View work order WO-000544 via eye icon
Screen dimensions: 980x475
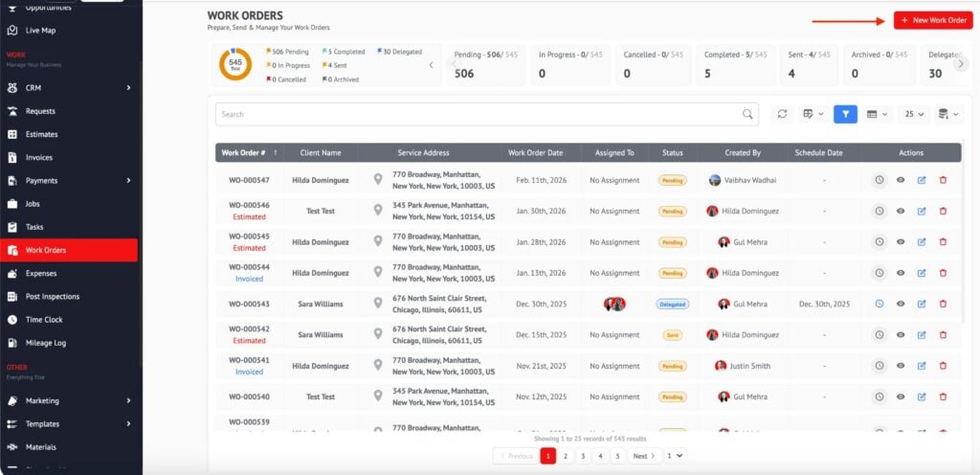(901, 273)
